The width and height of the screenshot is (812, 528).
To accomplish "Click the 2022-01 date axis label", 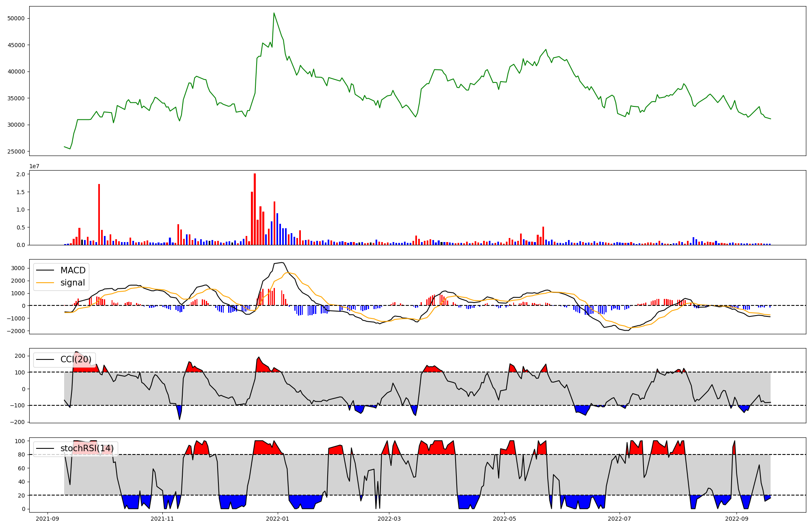I will (x=278, y=519).
